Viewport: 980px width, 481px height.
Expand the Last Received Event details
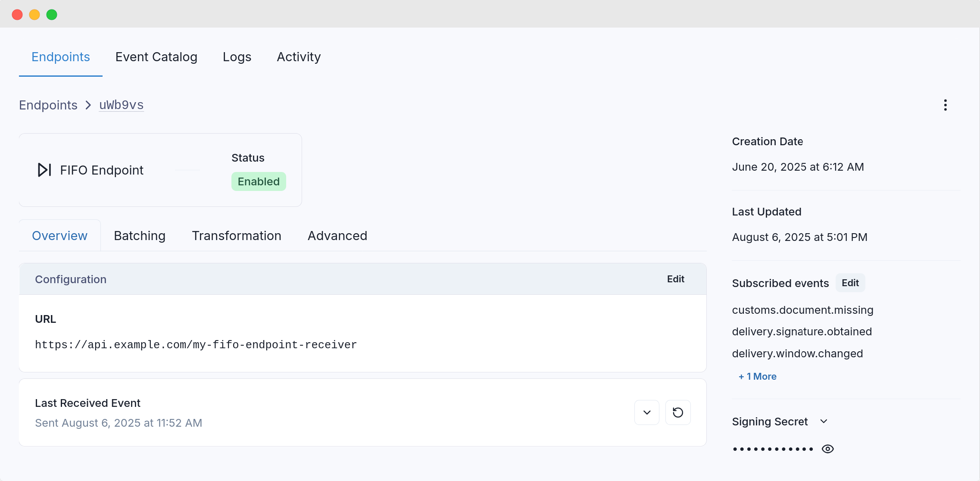point(646,412)
